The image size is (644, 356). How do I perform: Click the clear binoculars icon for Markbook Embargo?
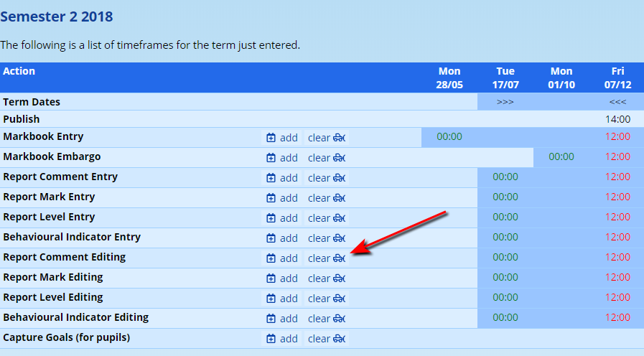[x=340, y=158]
